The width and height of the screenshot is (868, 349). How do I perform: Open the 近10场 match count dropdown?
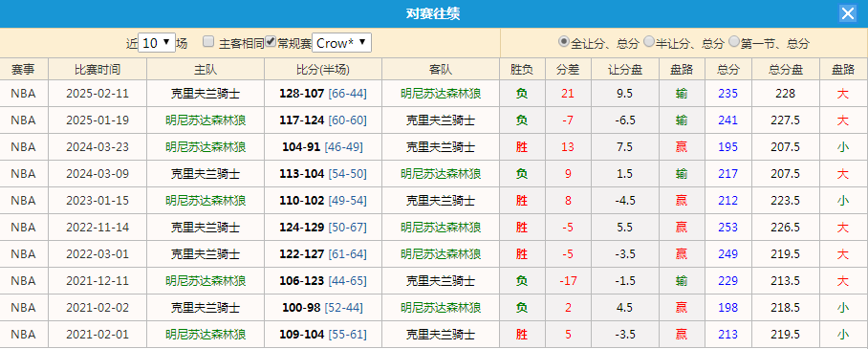(x=157, y=43)
